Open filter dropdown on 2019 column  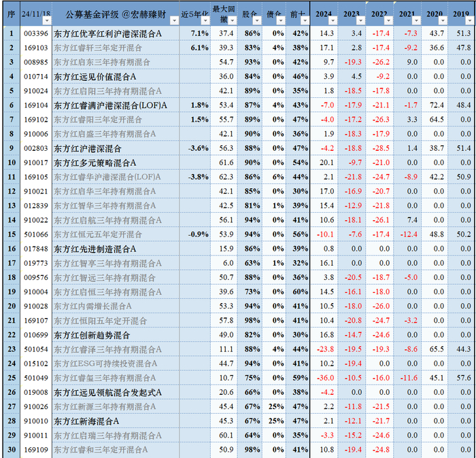point(470,20)
